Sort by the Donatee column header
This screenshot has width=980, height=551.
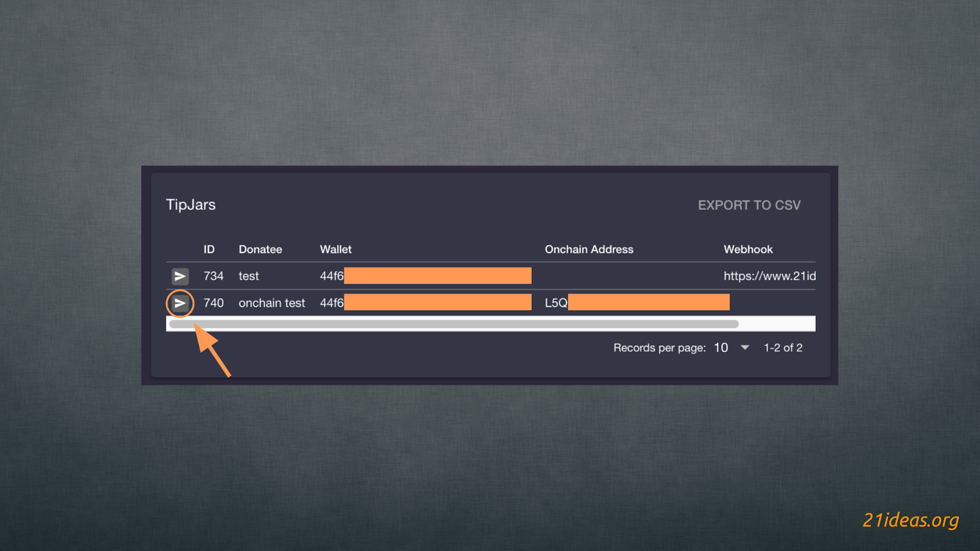(260, 249)
